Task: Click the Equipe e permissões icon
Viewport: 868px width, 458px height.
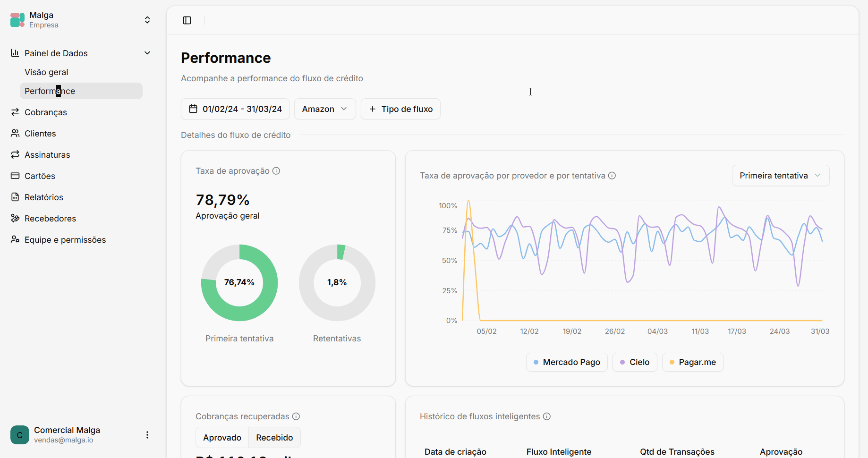Action: (15, 239)
